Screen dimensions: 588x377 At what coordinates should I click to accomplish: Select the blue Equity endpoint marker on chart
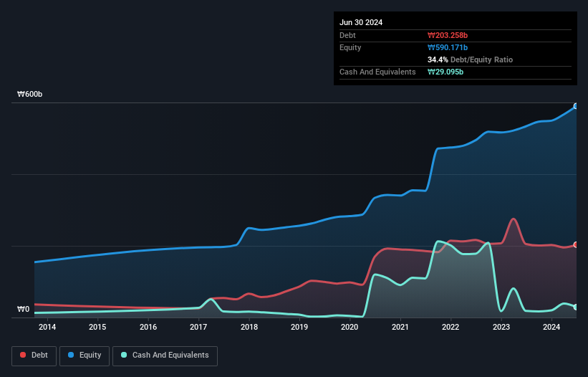(x=576, y=106)
